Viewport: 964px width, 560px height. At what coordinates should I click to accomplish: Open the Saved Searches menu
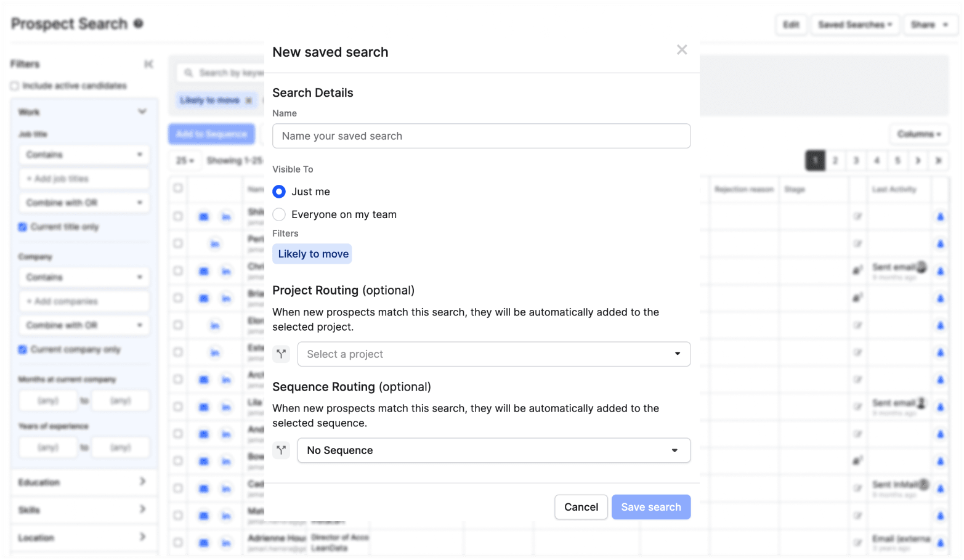(855, 25)
